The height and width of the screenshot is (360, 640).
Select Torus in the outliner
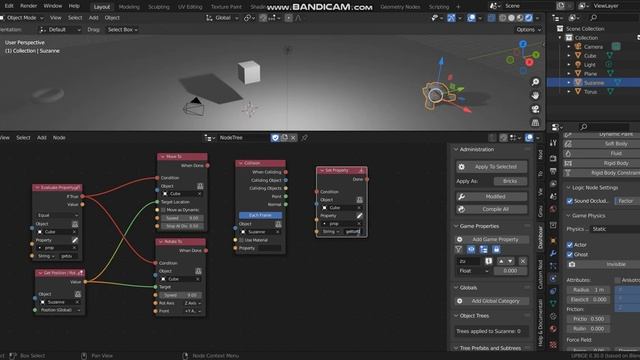[590, 91]
